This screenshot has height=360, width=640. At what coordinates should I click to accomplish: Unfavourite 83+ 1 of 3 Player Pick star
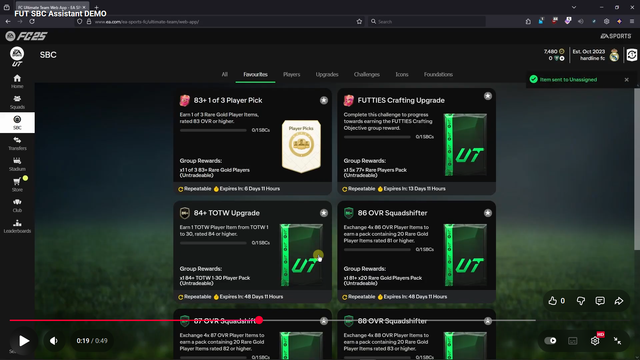pos(324,100)
